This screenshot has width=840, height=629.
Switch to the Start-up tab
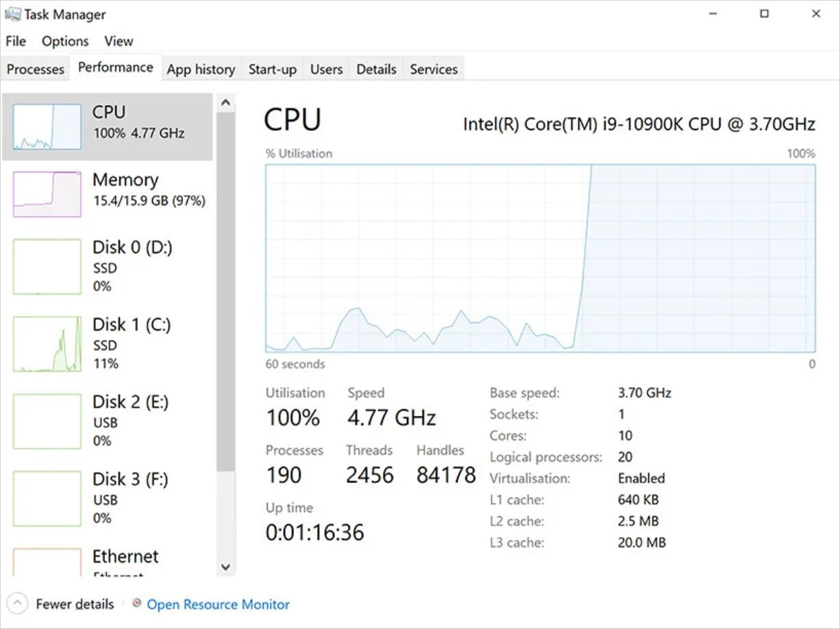point(272,69)
